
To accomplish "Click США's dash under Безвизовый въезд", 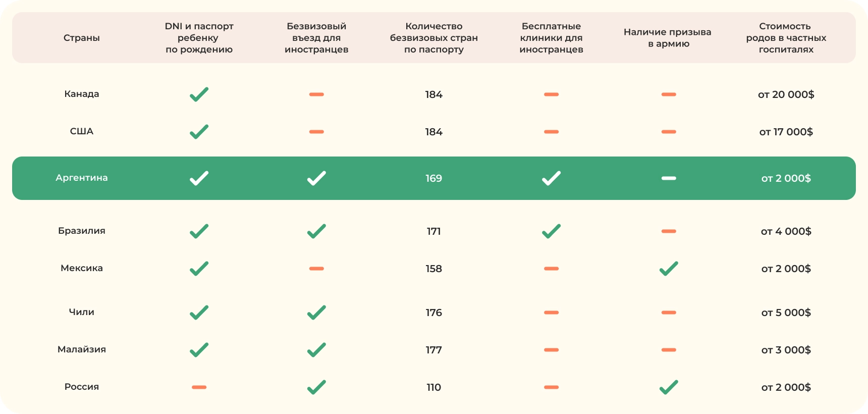I will coord(316,132).
